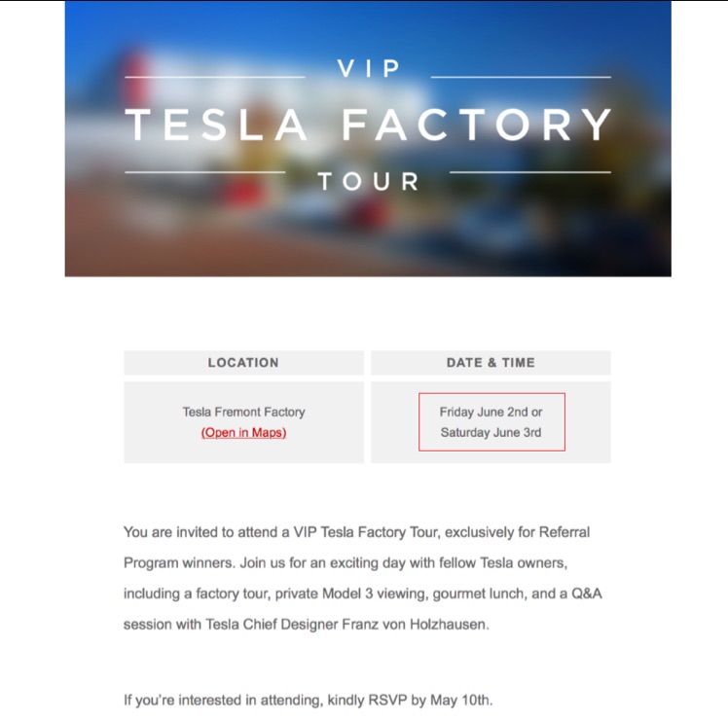Click the 'TESLA FACTORY' banner headline
Image resolution: width=728 pixels, height=720 pixels.
coord(368,126)
